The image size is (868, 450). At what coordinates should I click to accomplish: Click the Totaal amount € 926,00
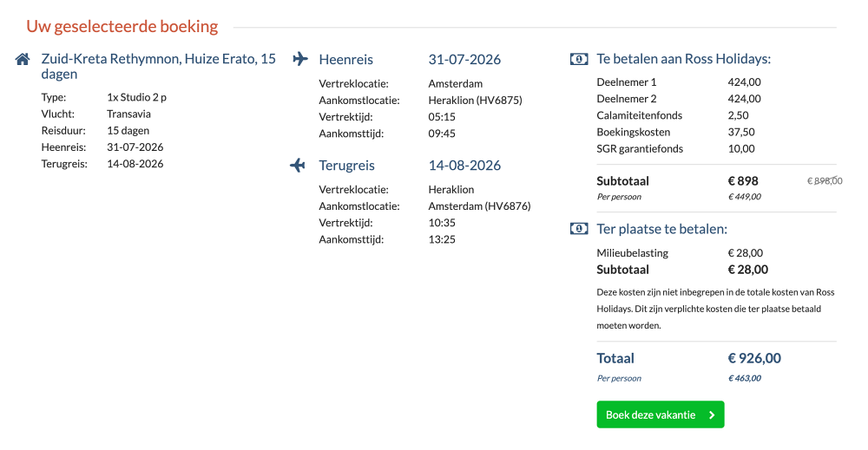coord(754,358)
